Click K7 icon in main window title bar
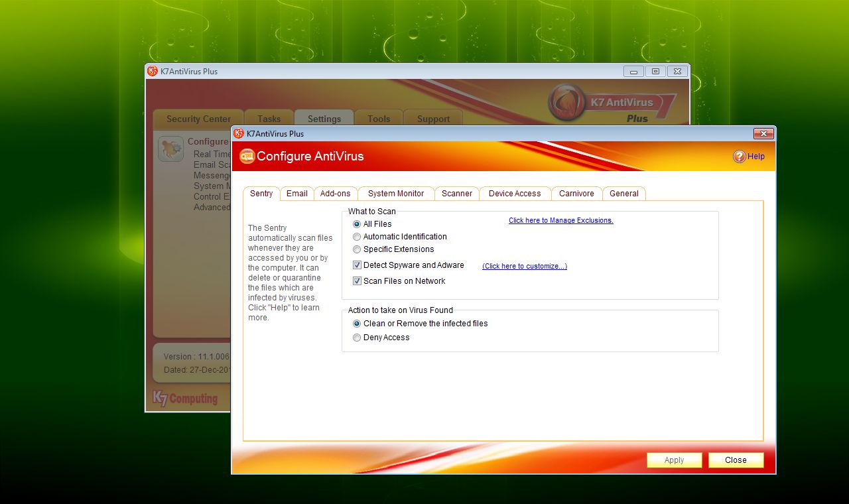 153,71
